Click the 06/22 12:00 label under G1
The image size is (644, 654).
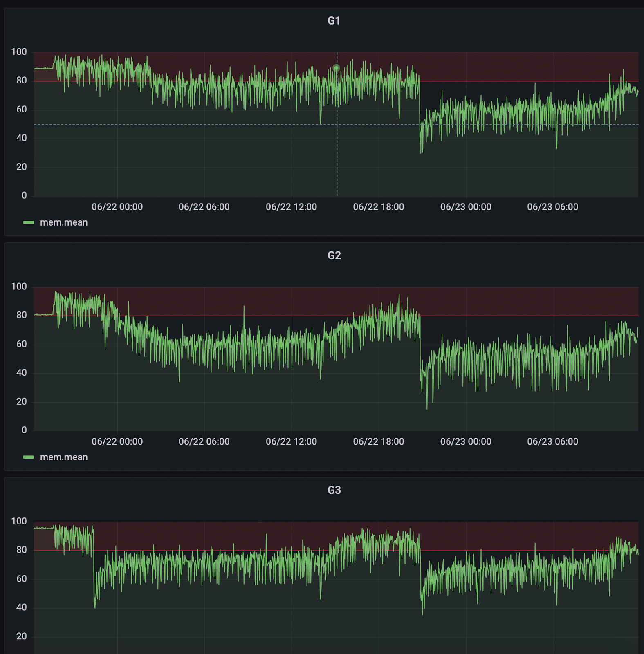click(x=291, y=207)
